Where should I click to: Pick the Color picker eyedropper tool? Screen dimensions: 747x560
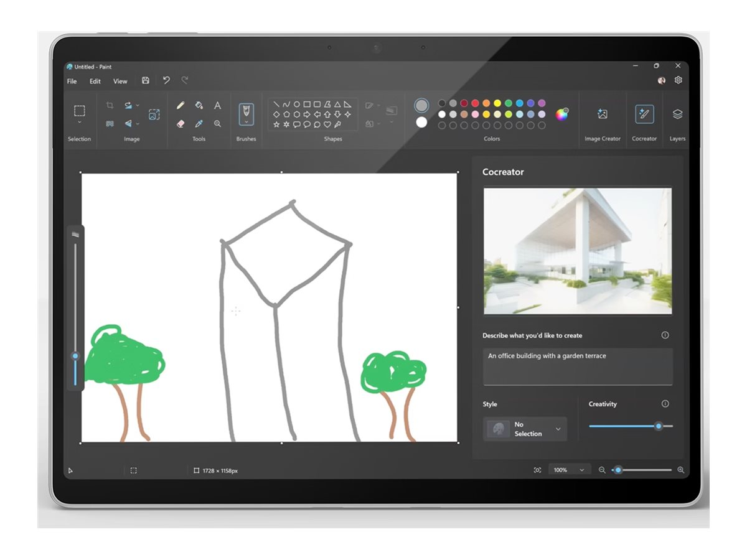(197, 123)
